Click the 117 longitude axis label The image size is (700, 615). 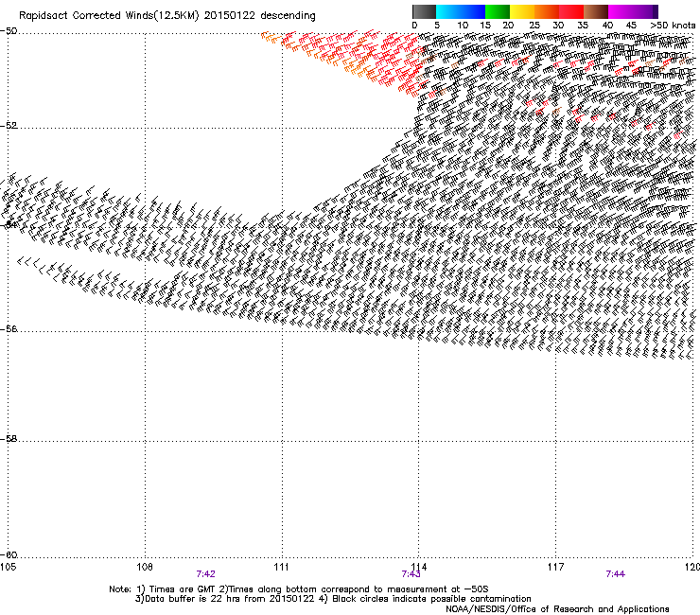556,567
